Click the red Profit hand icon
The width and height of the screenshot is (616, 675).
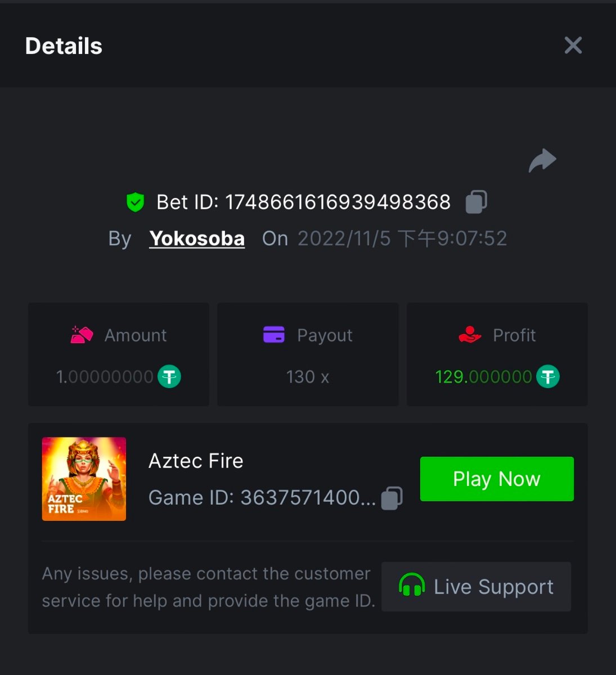470,335
